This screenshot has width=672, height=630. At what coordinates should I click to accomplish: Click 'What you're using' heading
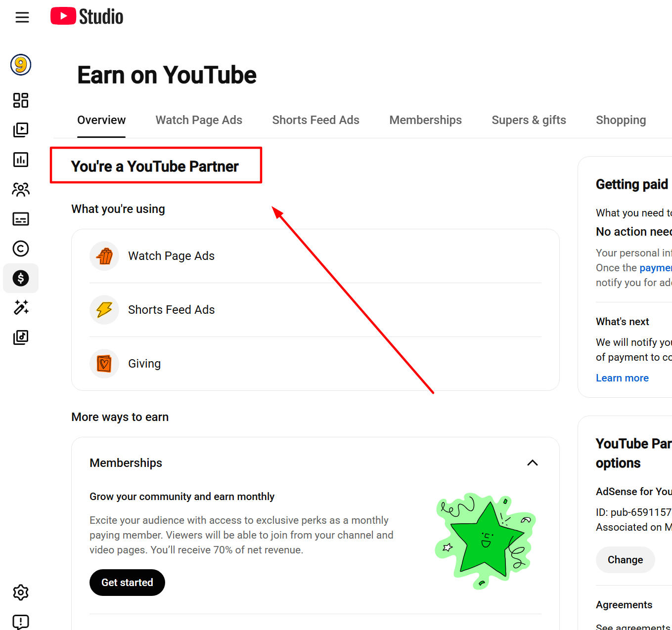118,209
